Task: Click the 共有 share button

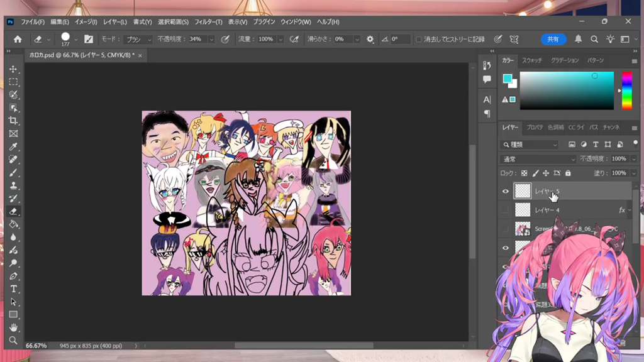Action: click(x=553, y=39)
